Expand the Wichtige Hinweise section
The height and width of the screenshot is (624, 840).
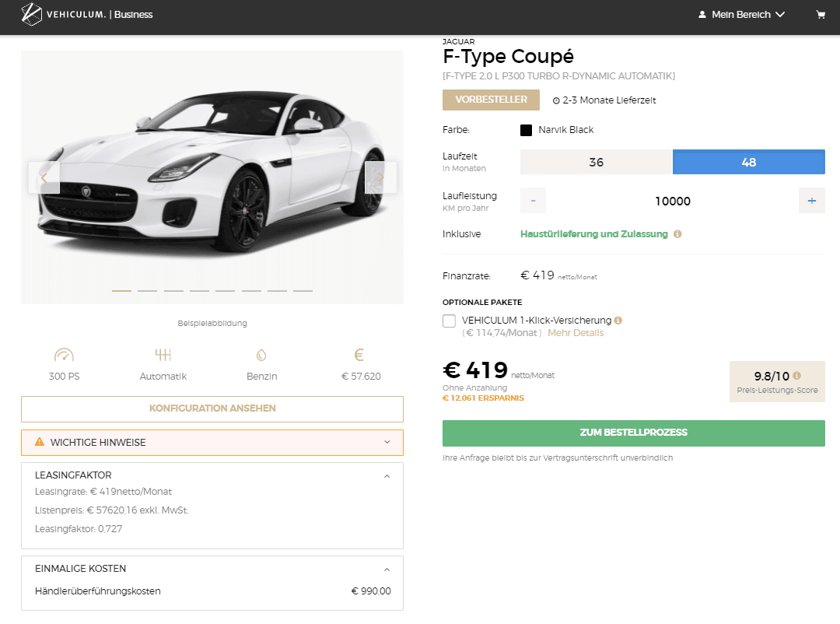[212, 442]
